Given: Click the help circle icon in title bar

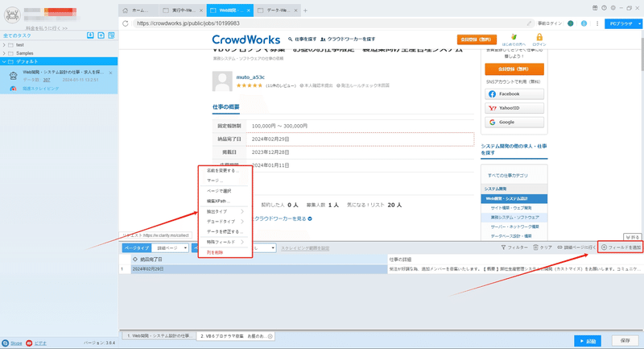Looking at the screenshot, I should tap(604, 8).
